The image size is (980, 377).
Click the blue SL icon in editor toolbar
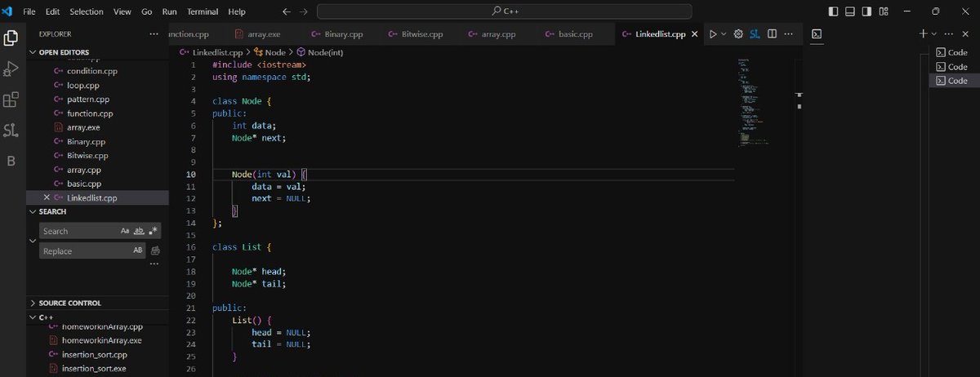(x=755, y=34)
